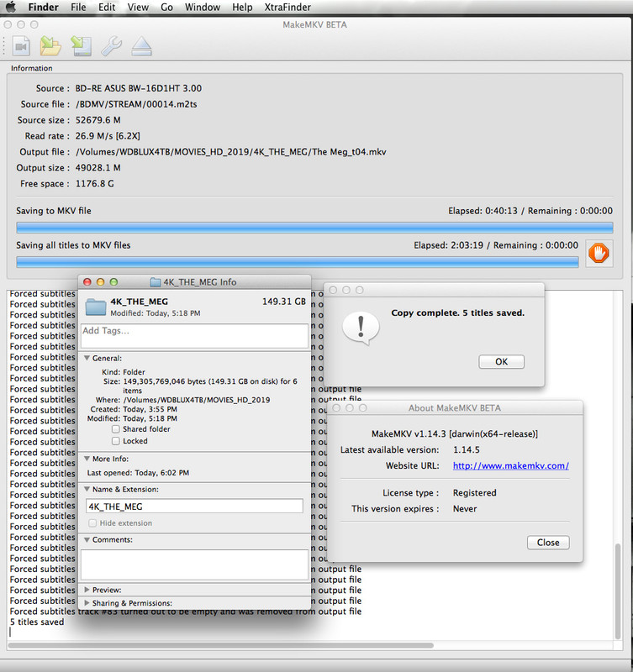Click the 'Registered' license type value
633x672 pixels.
(x=475, y=493)
